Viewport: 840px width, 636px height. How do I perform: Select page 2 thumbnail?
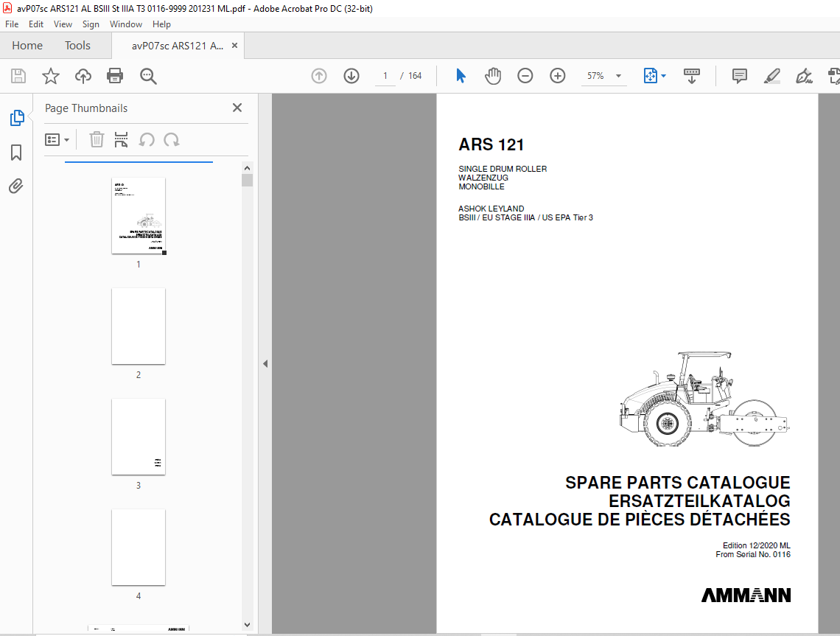point(139,326)
